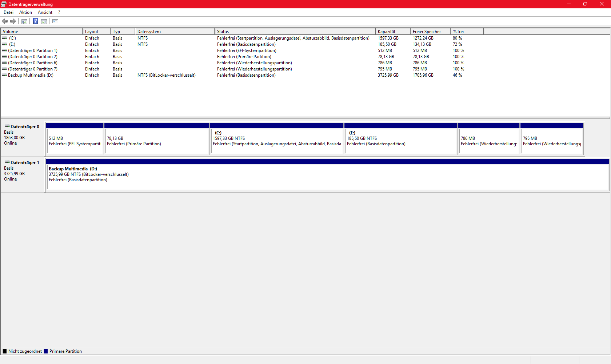Open the Aktion menu
The width and height of the screenshot is (611, 364).
click(x=25, y=12)
